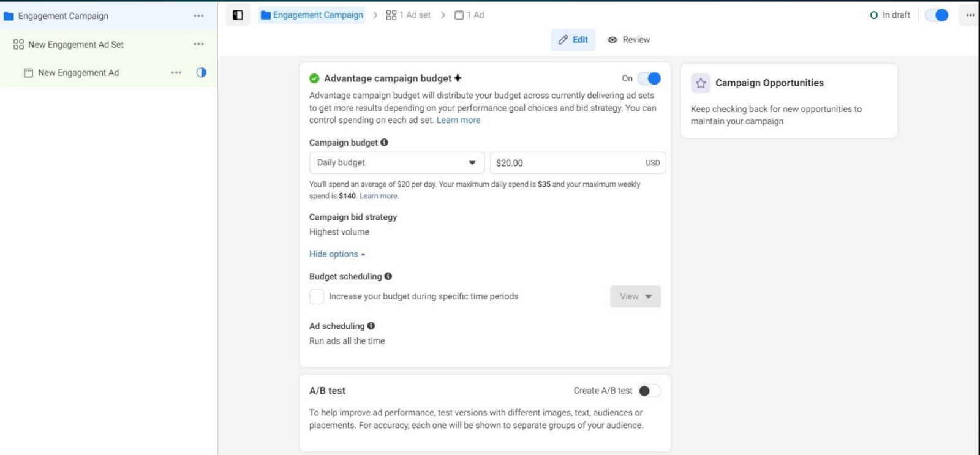Viewport: 980px width, 455px height.
Task: Click half-filled status icon beside New Engagement Ad
Action: (x=201, y=72)
